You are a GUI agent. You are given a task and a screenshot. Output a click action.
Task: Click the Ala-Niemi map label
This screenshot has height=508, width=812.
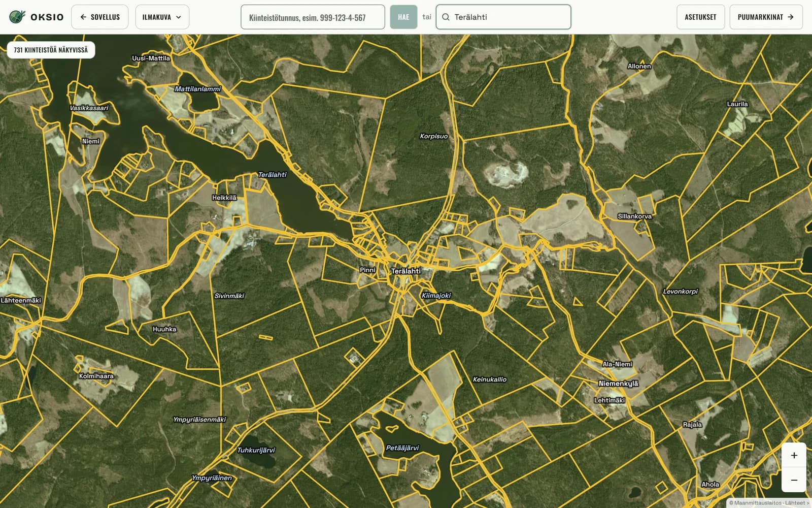click(618, 364)
